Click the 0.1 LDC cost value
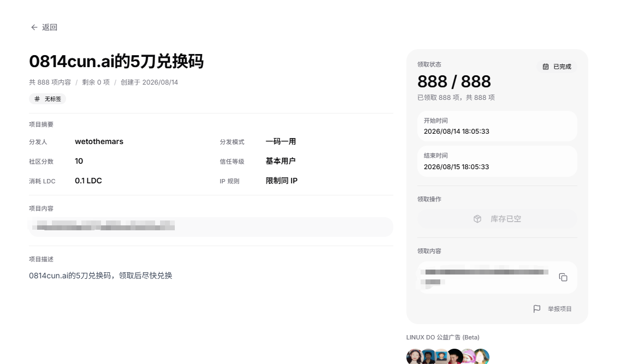 [88, 181]
